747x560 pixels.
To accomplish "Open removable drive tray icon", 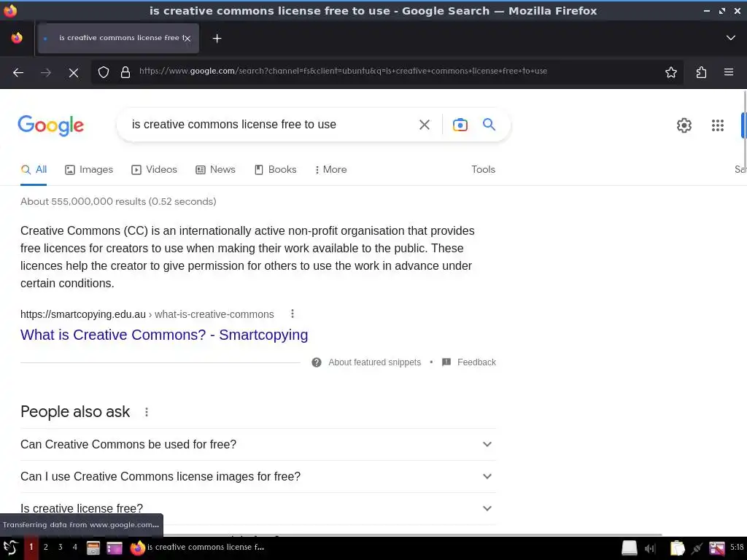I will point(630,548).
